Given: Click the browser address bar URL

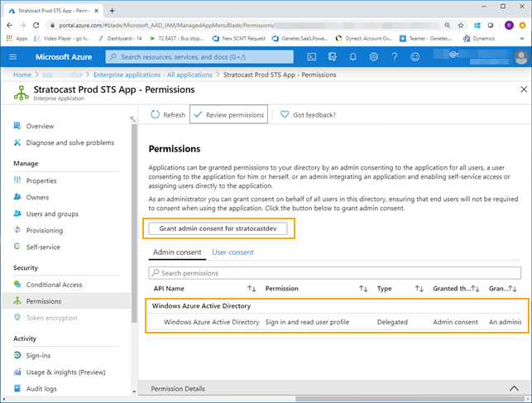Looking at the screenshot, I should (166, 25).
